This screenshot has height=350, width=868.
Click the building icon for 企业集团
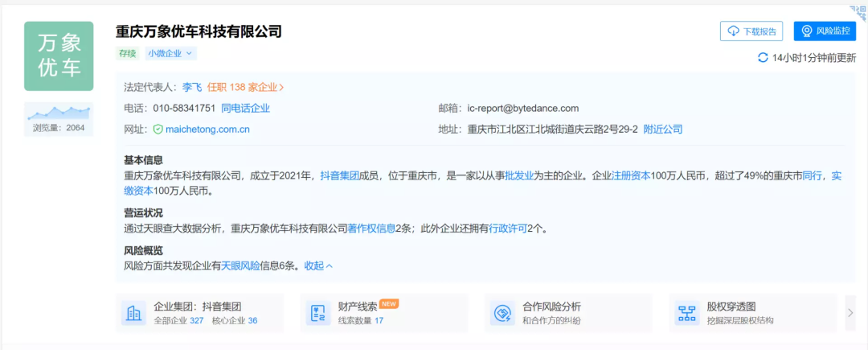pos(133,314)
